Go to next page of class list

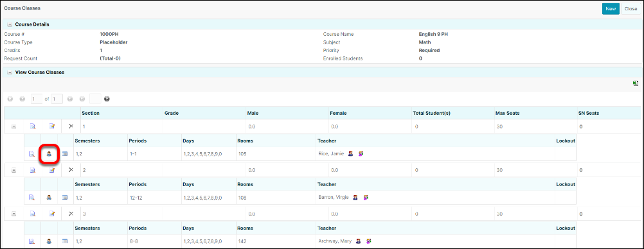tap(70, 99)
